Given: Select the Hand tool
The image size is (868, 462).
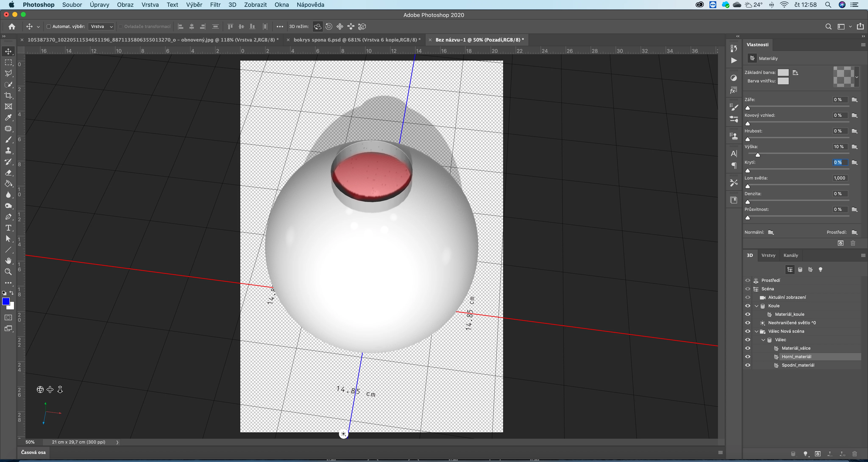Looking at the screenshot, I should 8,260.
